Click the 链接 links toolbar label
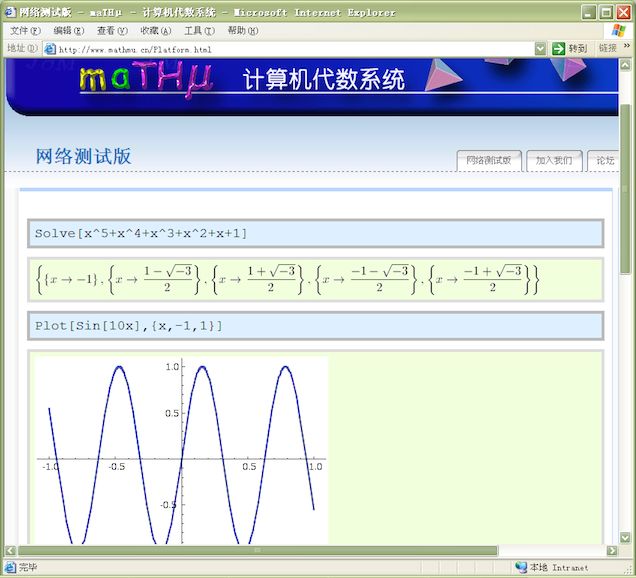 point(608,48)
